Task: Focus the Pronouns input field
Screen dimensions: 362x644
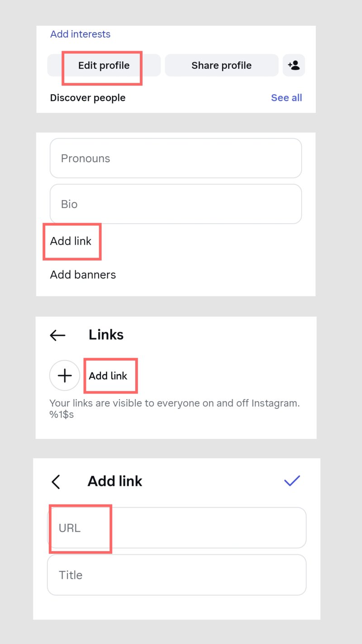Action: click(x=176, y=159)
